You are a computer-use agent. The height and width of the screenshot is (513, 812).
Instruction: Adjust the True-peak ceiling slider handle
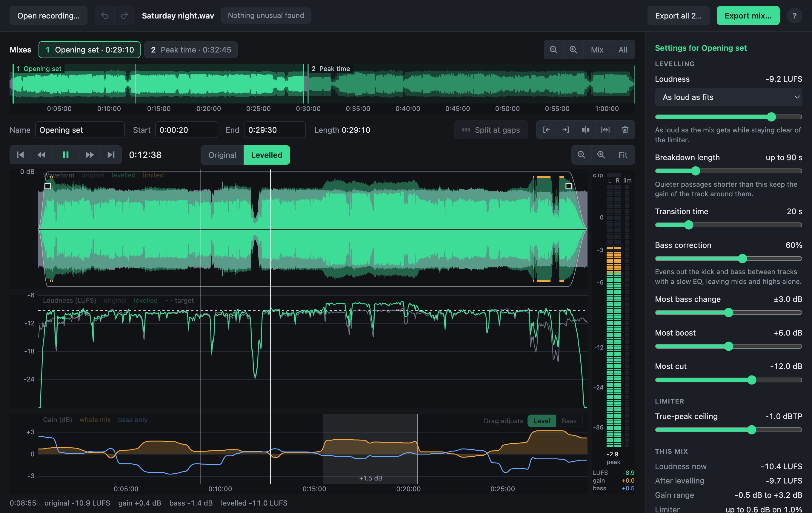click(x=751, y=430)
